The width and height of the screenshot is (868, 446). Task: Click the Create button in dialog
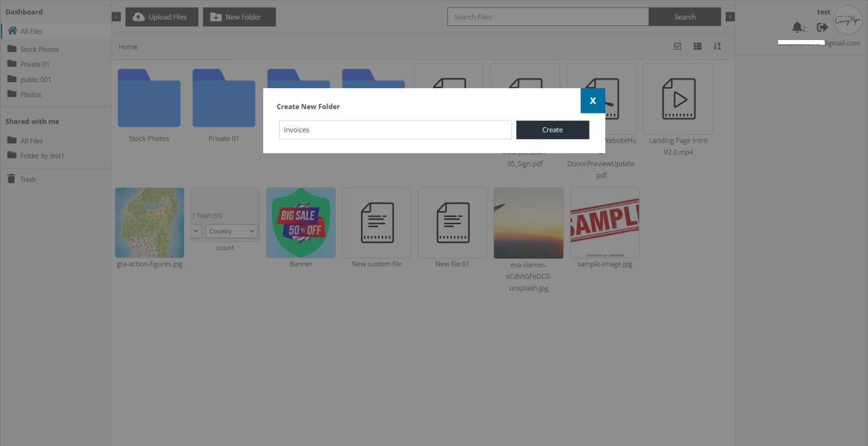point(552,130)
